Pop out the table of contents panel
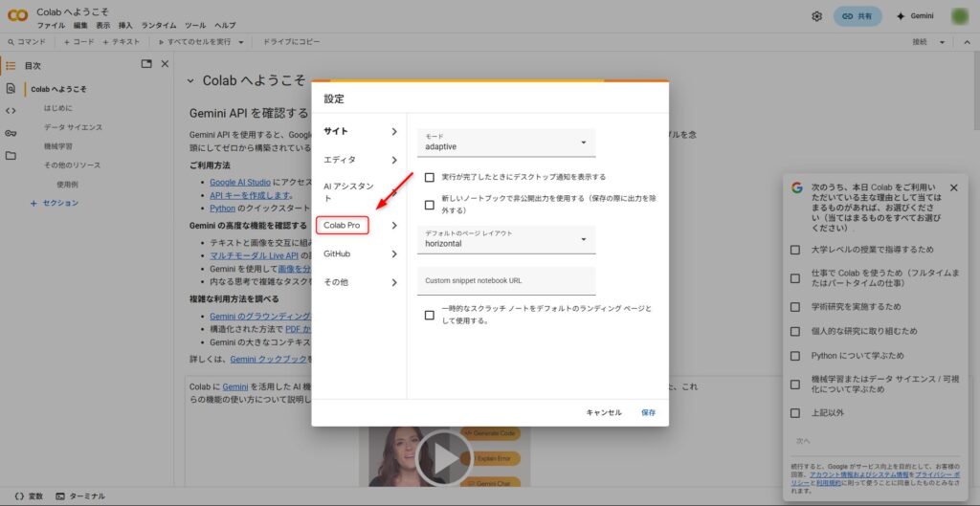 pos(146,64)
